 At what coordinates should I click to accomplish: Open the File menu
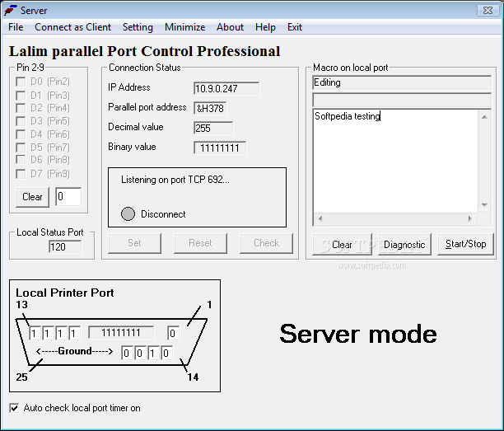point(16,27)
